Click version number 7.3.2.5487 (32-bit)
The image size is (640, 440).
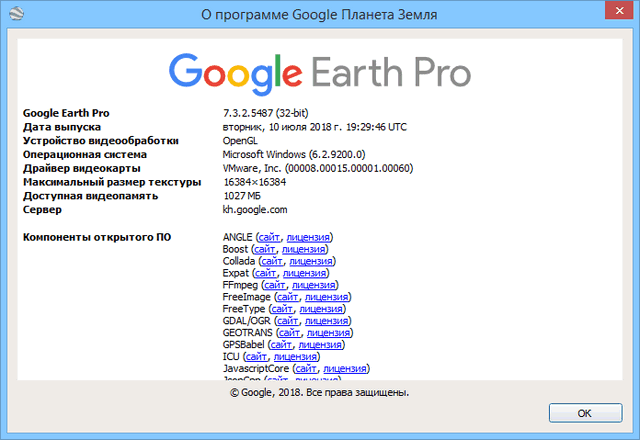265,113
